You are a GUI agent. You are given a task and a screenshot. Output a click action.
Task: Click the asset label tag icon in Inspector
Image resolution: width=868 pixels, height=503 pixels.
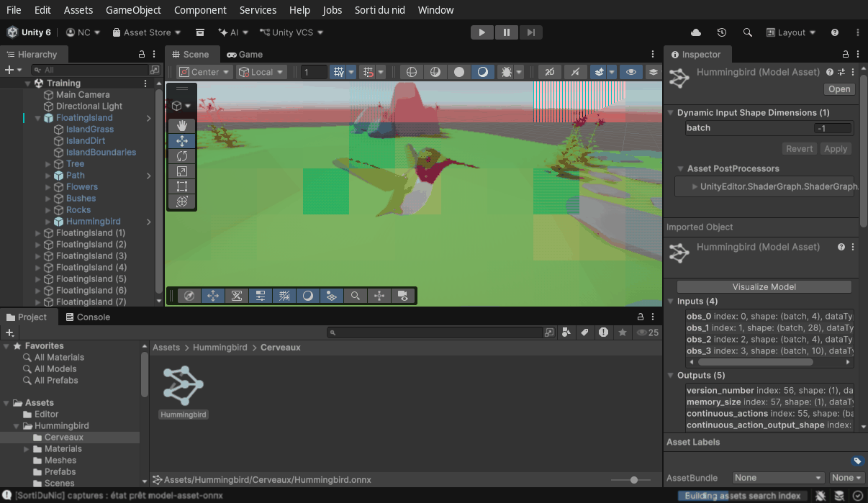(857, 461)
